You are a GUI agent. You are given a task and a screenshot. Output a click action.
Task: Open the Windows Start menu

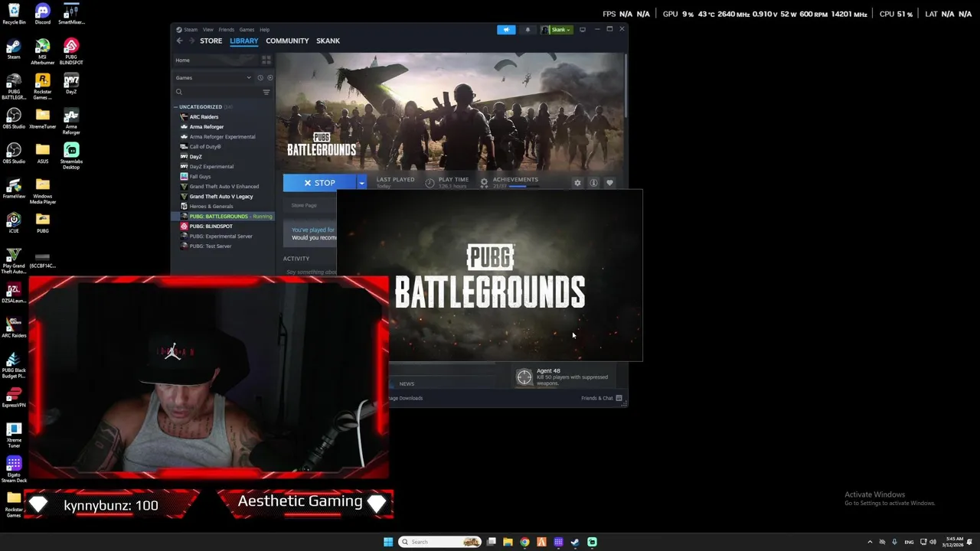[388, 542]
